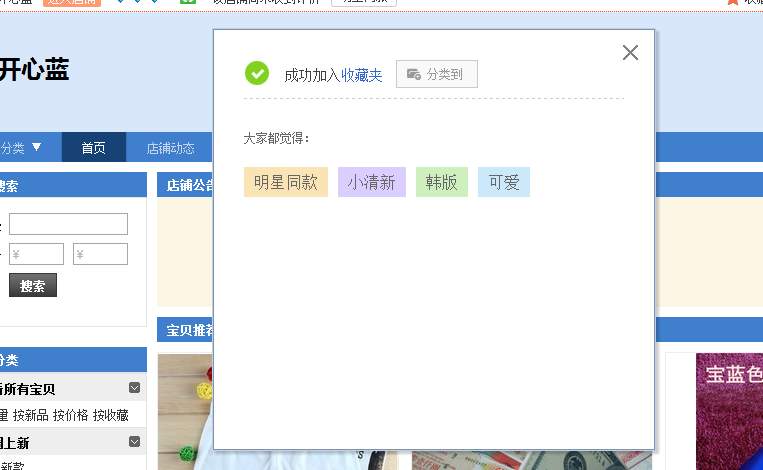Image resolution: width=763 pixels, height=470 pixels.
Task: Choose the 可爱 blue tag
Action: coord(504,182)
